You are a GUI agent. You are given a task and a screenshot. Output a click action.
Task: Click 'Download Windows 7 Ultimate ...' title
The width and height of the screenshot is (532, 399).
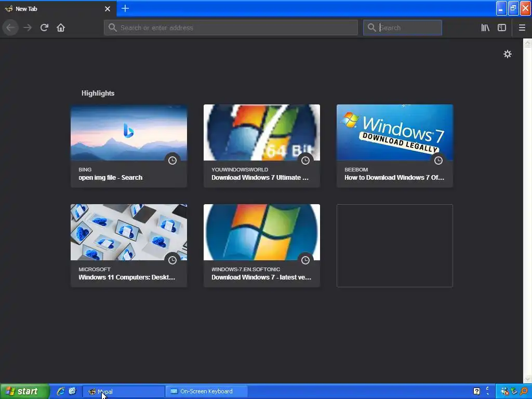260,178
